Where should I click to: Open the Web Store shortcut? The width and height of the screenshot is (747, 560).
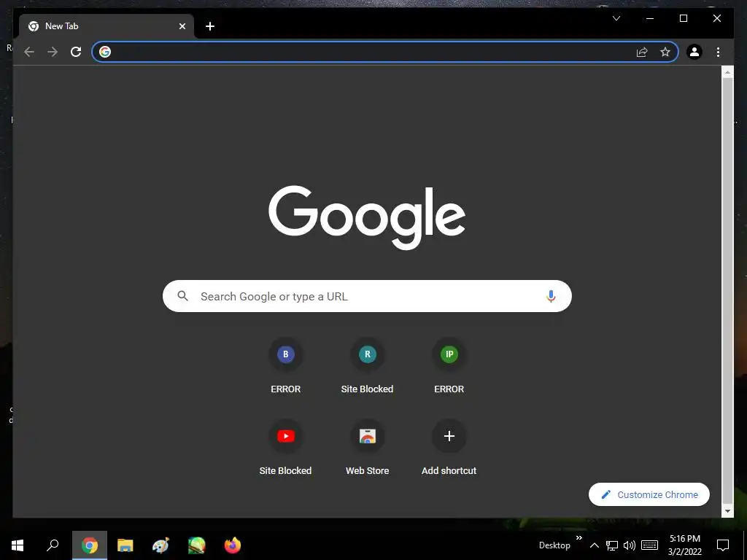click(x=368, y=448)
